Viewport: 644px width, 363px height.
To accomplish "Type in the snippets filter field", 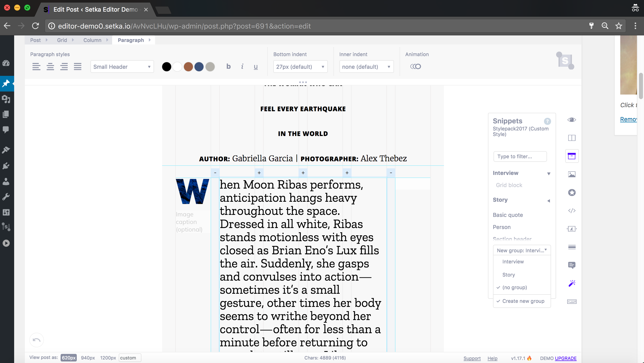I will point(520,156).
